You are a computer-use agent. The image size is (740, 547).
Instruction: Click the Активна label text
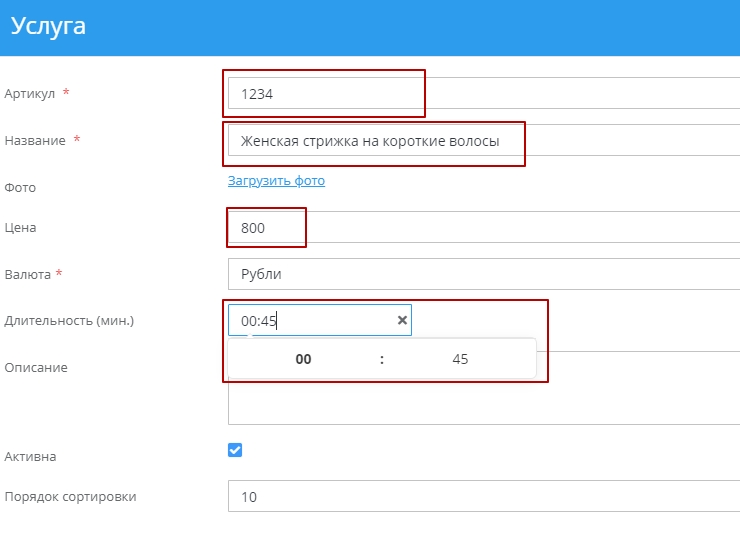pos(31,457)
